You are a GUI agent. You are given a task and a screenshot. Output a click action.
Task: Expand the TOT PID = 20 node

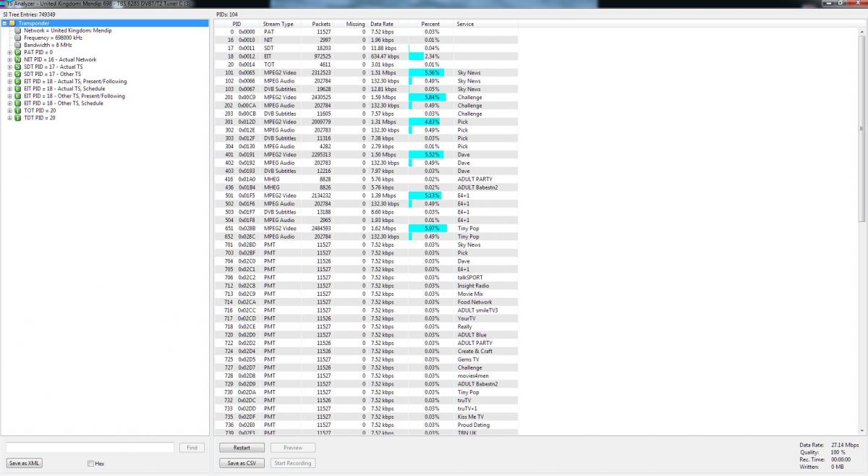[x=10, y=110]
